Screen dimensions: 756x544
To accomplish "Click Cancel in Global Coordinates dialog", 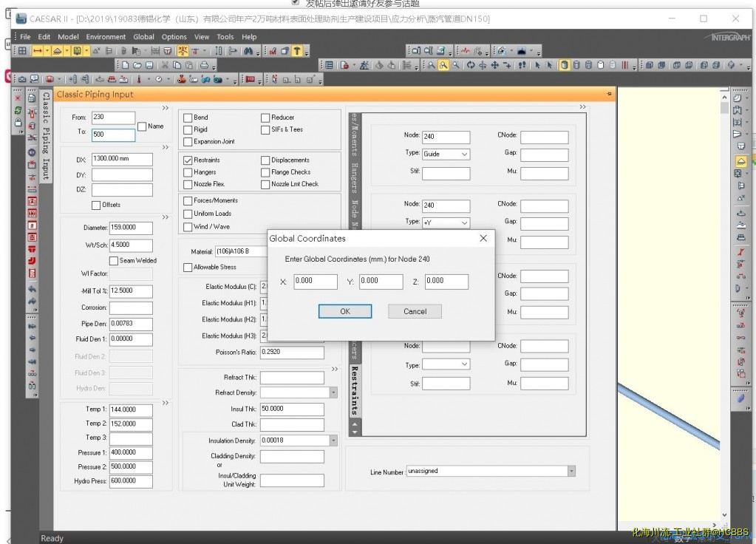I will tap(415, 312).
